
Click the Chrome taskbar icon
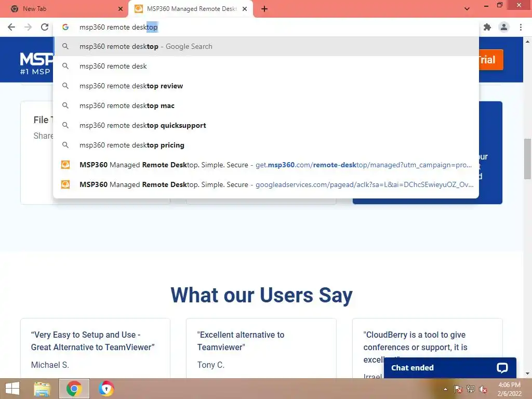tap(74, 389)
